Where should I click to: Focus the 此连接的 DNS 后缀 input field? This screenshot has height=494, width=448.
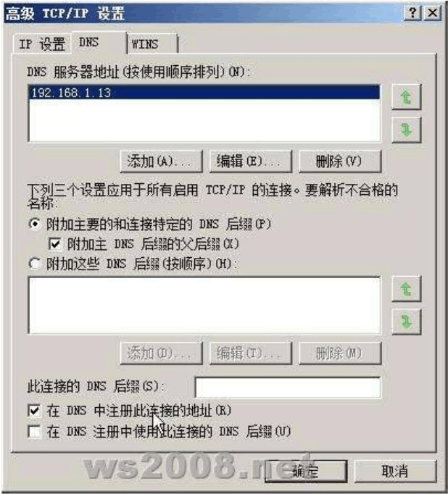point(288,388)
